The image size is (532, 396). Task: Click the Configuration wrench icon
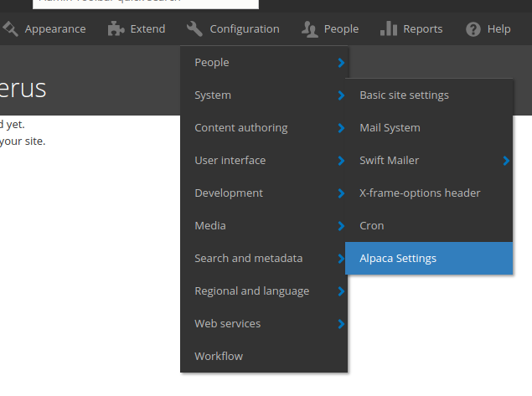tap(195, 29)
